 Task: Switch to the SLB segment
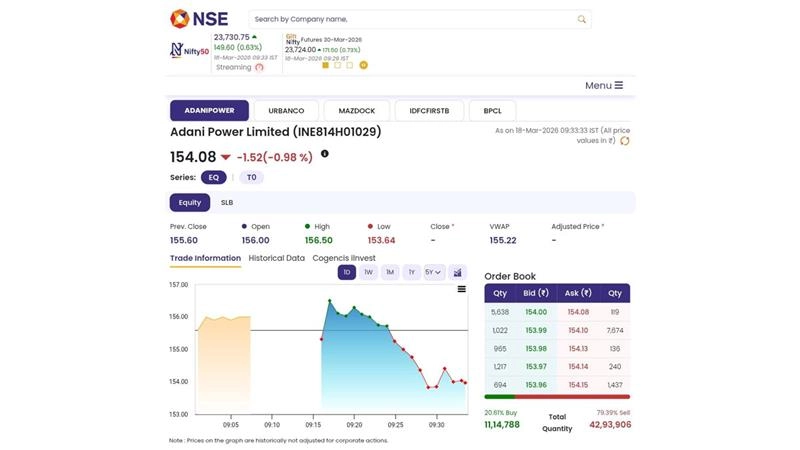coord(227,202)
